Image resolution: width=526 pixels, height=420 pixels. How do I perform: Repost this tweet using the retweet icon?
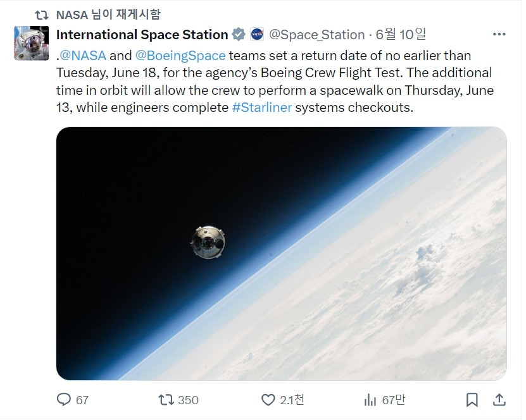(166, 400)
